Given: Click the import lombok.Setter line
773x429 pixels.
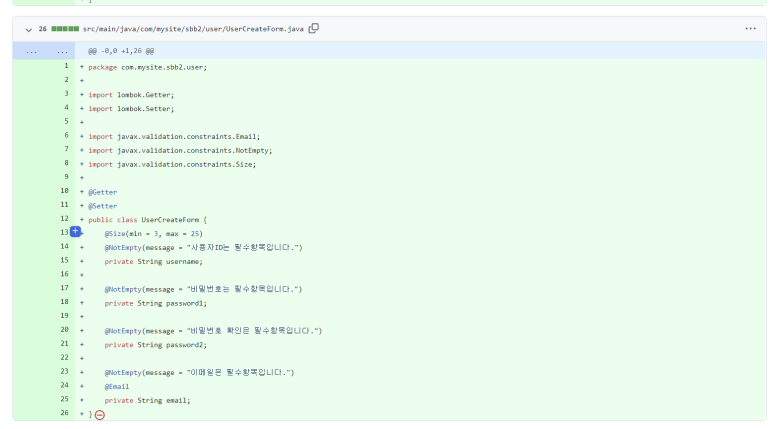Looking at the screenshot, I should click(x=131, y=108).
